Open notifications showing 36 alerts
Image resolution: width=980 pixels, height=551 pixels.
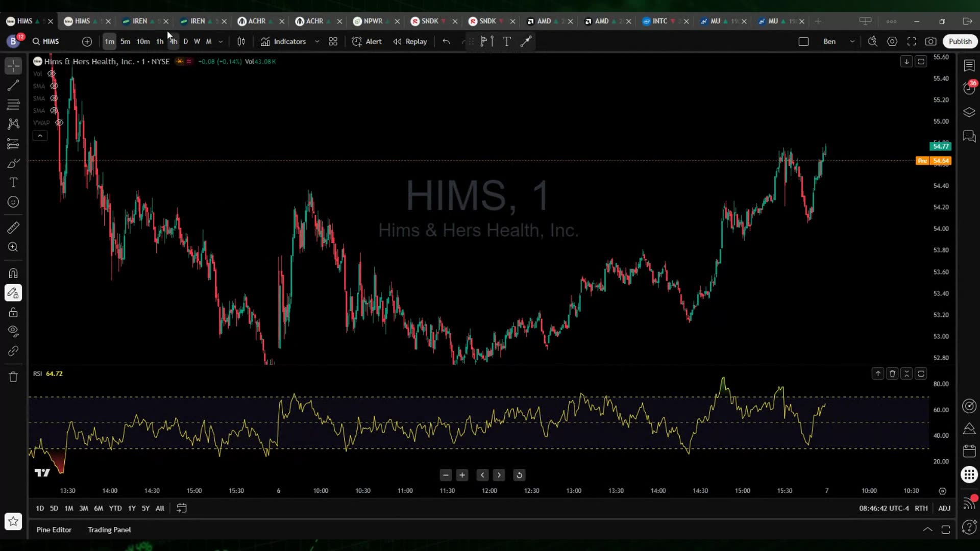969,87
